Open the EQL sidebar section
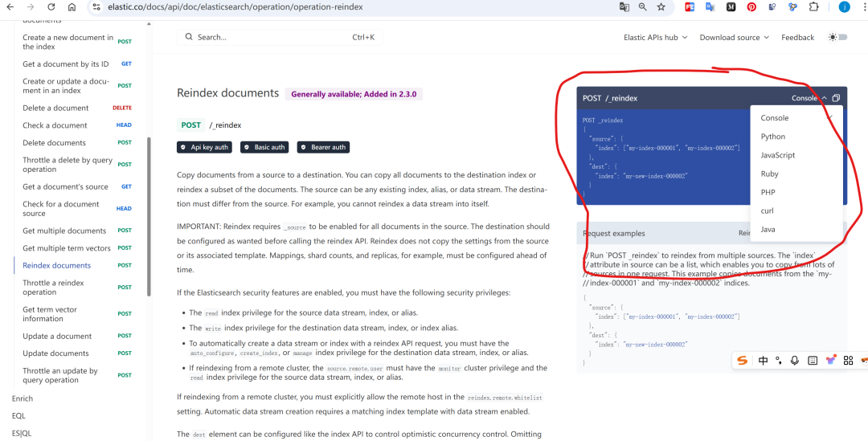The height and width of the screenshot is (441, 868). point(18,416)
